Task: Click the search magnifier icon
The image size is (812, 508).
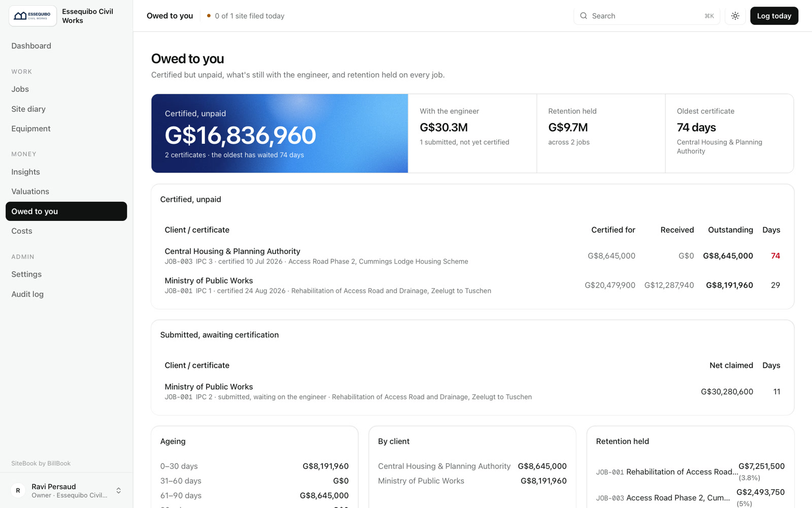Action: (584, 16)
